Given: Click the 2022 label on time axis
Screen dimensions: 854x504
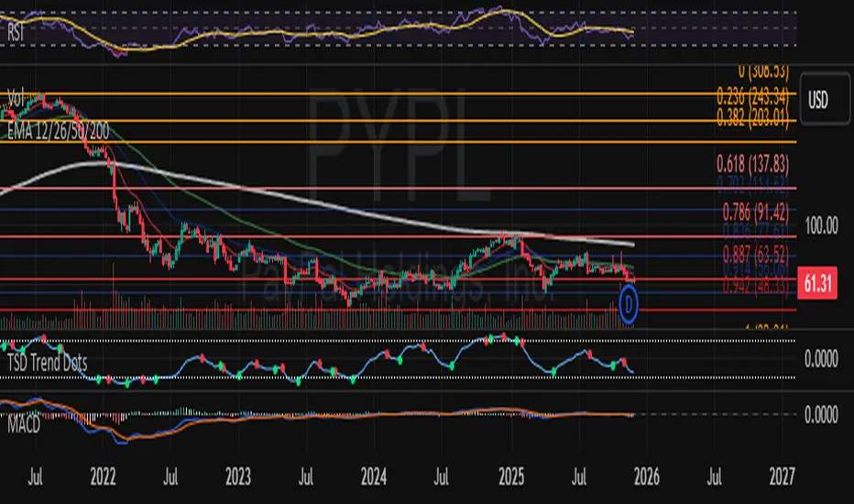Looking at the screenshot, I should [103, 477].
